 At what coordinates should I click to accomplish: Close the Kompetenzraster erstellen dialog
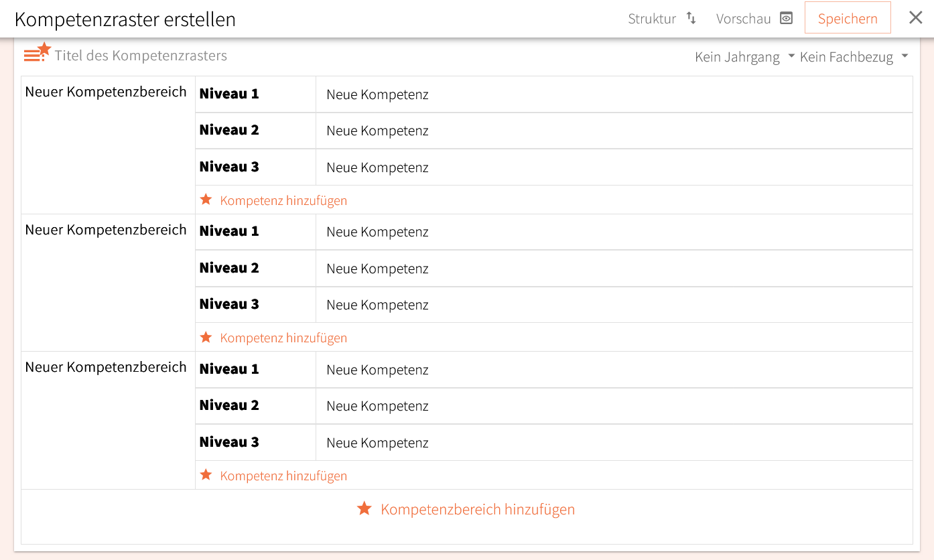[x=915, y=18]
